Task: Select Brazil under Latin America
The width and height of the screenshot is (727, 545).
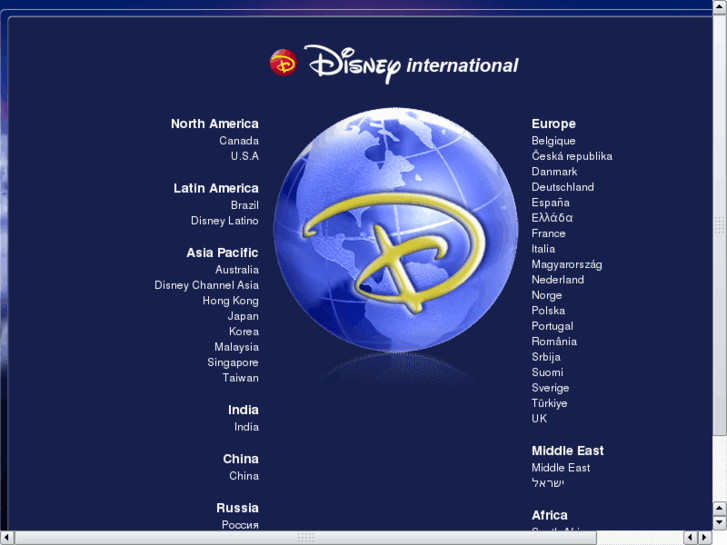Action: pyautogui.click(x=245, y=205)
